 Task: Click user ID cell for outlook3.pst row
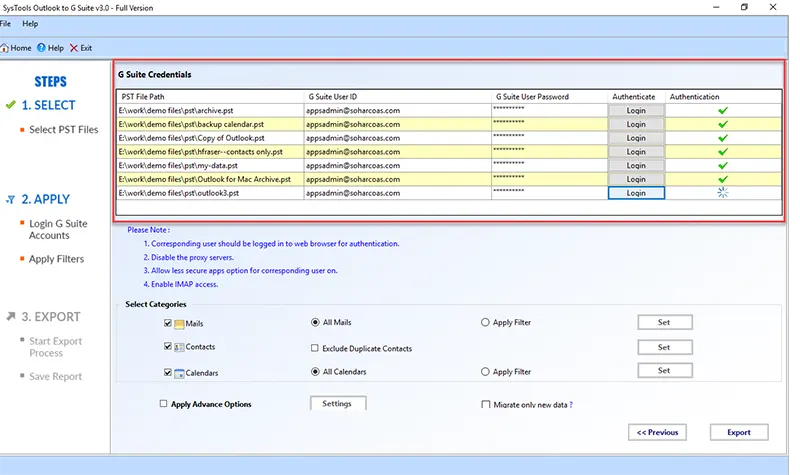[x=397, y=193]
